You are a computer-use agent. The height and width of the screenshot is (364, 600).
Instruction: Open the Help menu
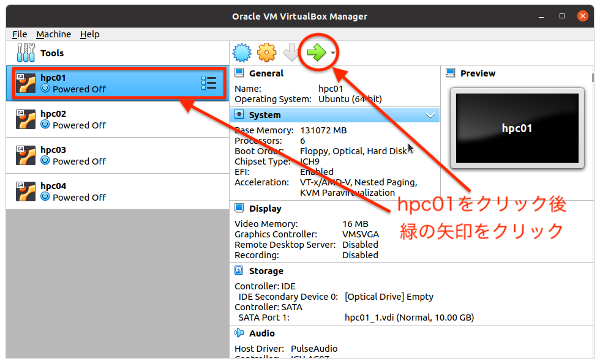(90, 34)
